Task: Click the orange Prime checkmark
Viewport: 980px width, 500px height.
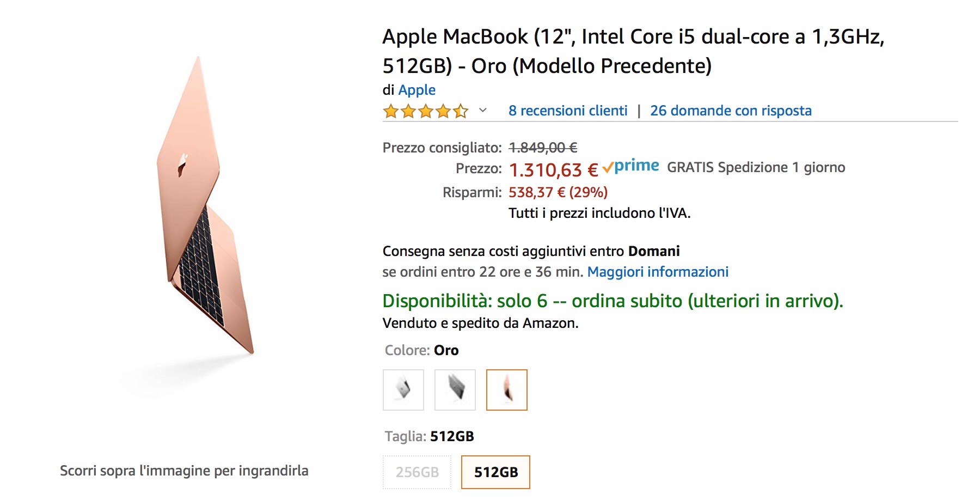Action: pyautogui.click(x=608, y=166)
